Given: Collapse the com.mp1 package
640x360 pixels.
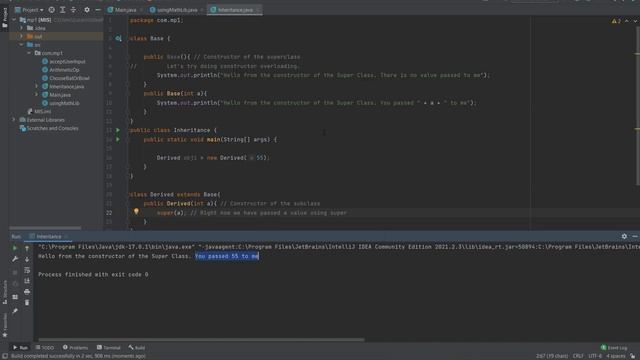Looking at the screenshot, I should click(29, 53).
